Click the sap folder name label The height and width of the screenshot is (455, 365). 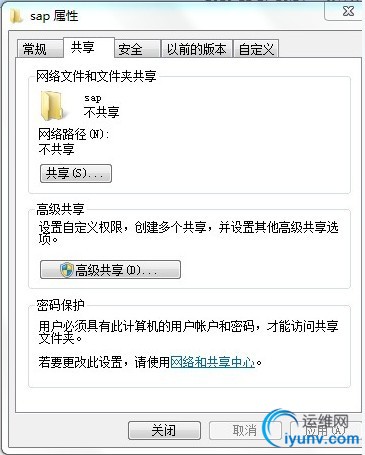(x=93, y=98)
